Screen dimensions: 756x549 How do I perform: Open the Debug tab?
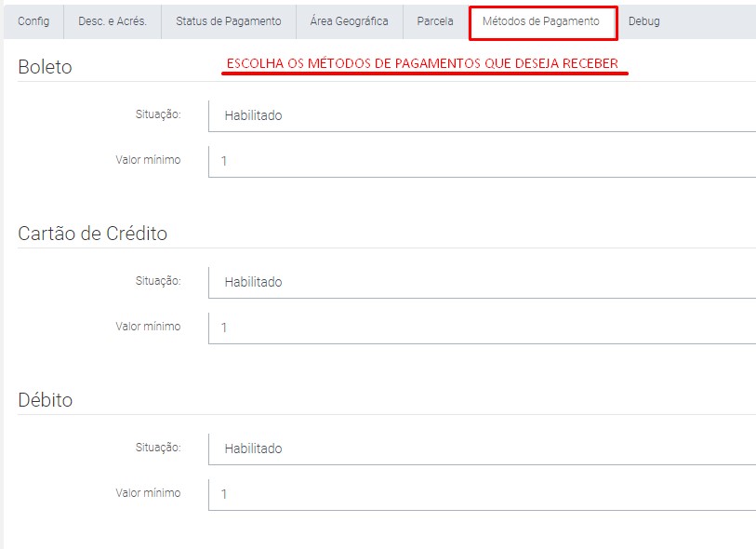[643, 21]
